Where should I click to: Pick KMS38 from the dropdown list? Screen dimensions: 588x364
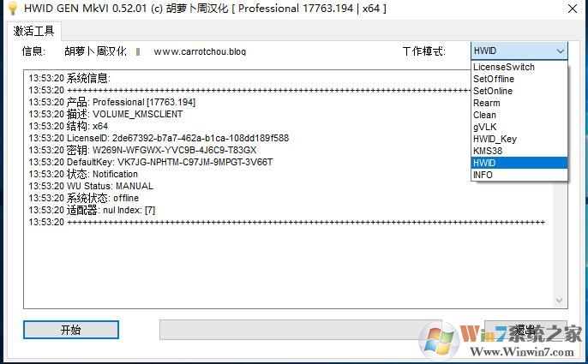(519, 151)
